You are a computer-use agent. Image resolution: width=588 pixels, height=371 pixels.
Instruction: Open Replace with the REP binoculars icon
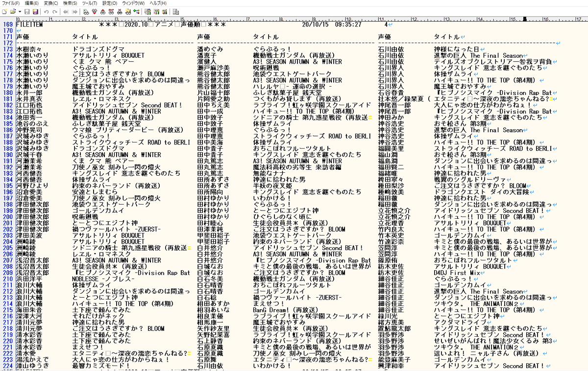111,11
